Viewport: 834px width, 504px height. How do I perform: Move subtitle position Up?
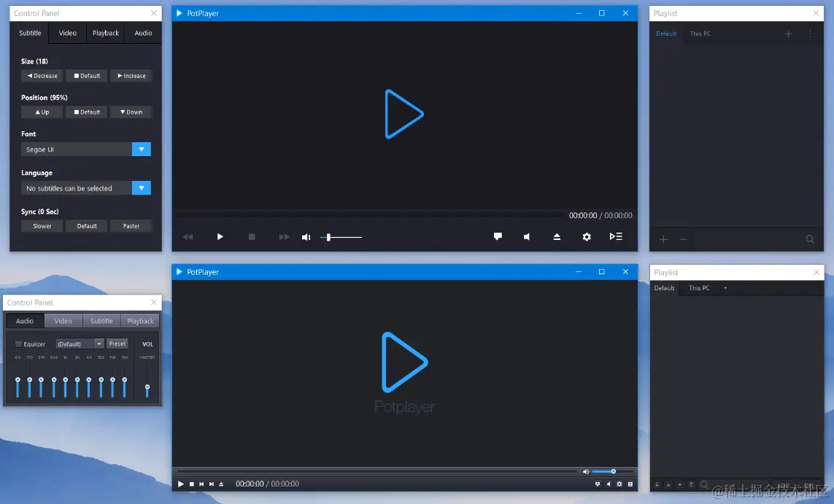[x=42, y=112]
